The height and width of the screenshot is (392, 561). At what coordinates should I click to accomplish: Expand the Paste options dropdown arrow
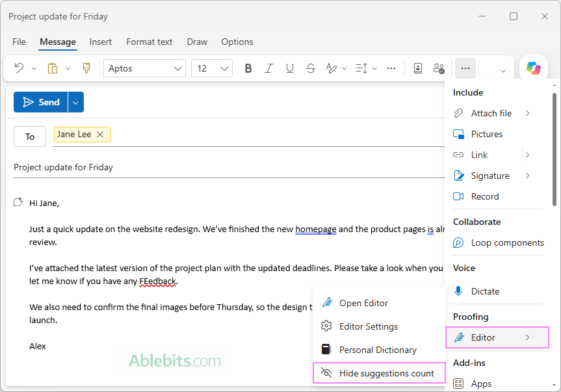(68, 68)
